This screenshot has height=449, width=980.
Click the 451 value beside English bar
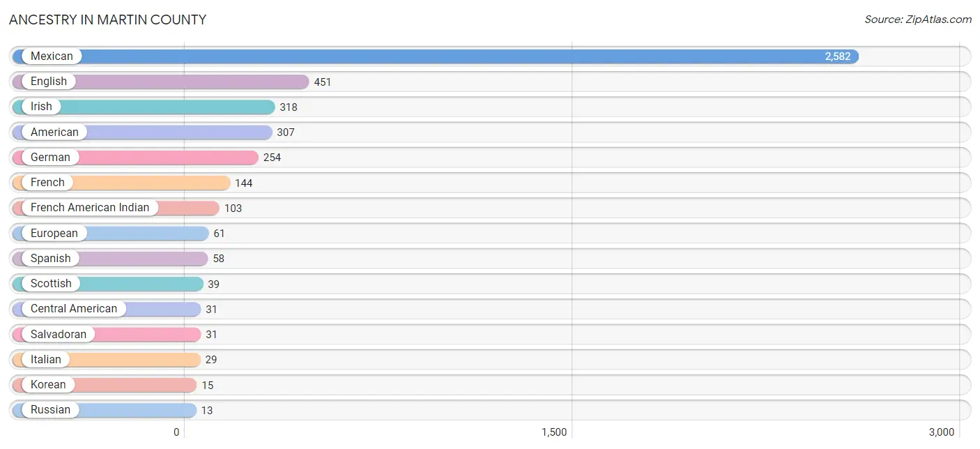coord(323,82)
